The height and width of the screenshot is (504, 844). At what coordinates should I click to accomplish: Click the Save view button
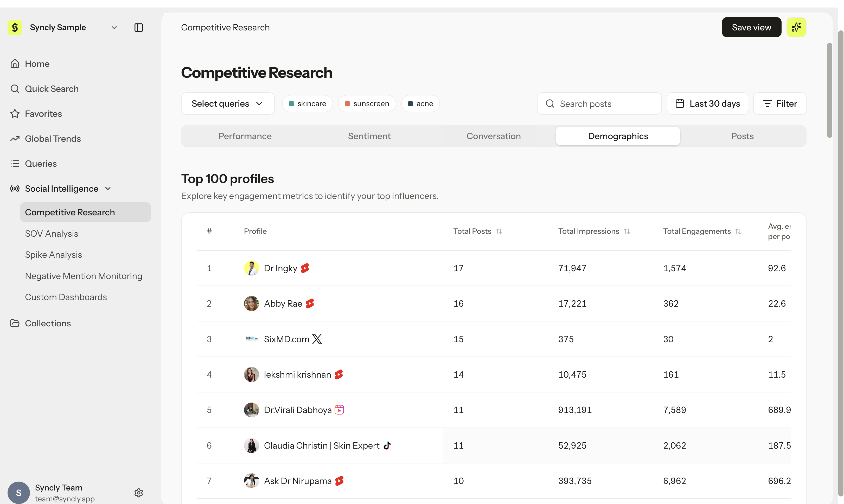(751, 27)
